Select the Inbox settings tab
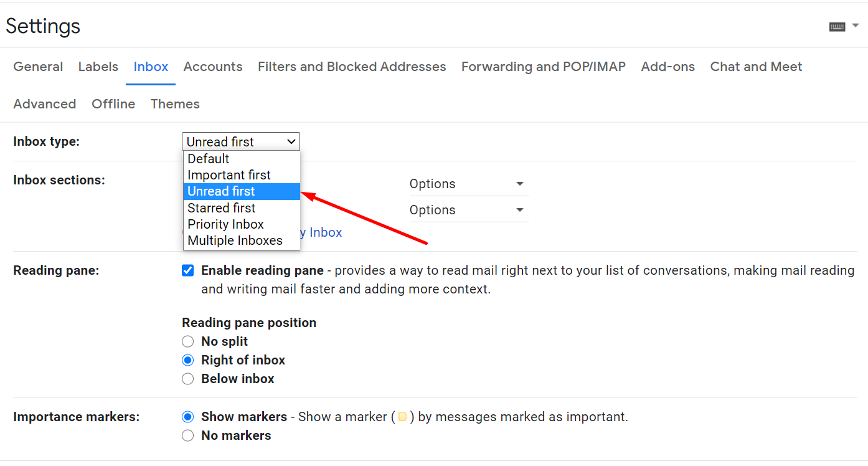The width and height of the screenshot is (868, 466). click(x=151, y=67)
